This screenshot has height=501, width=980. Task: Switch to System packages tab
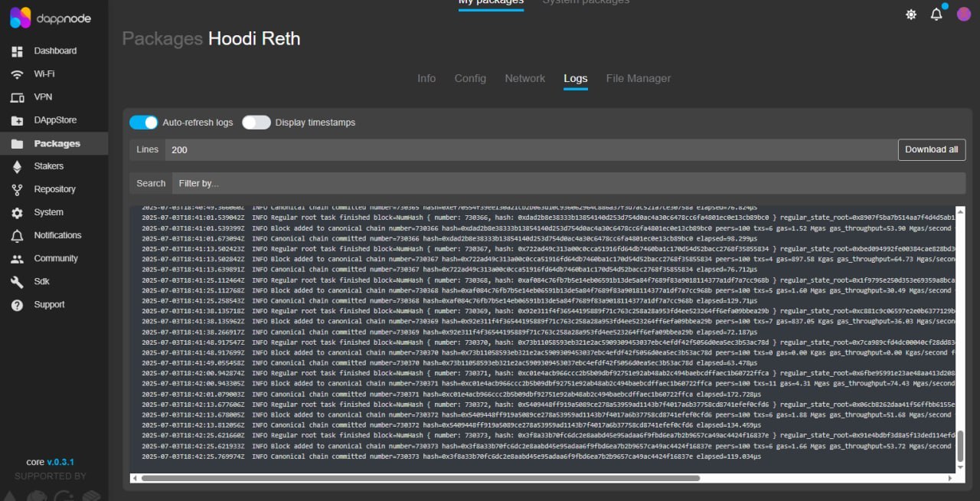[x=586, y=3]
